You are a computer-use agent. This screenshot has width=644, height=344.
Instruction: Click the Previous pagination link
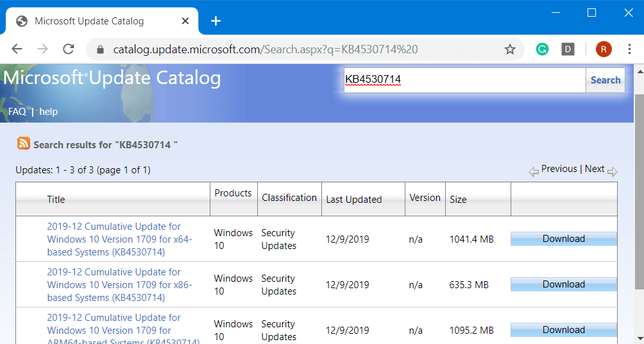[x=559, y=169]
